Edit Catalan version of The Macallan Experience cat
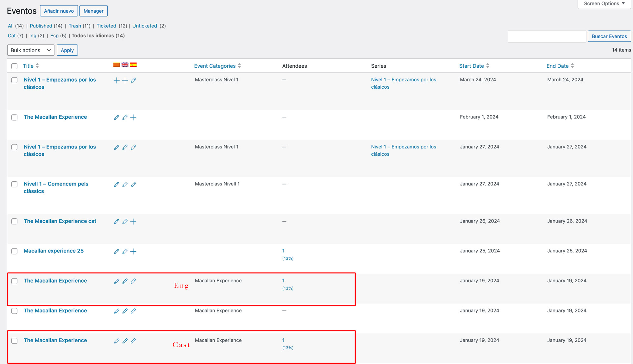This screenshot has height=364, width=633. pos(116,222)
